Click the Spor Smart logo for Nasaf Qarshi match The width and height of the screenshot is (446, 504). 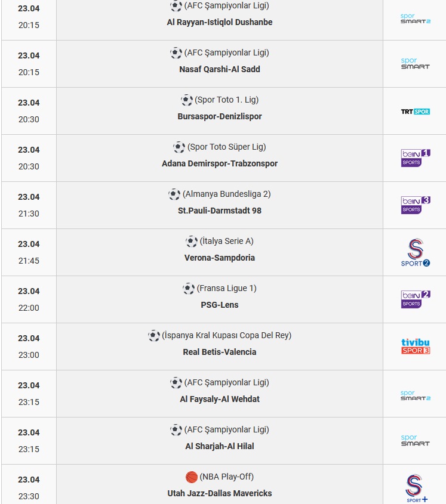(x=415, y=63)
